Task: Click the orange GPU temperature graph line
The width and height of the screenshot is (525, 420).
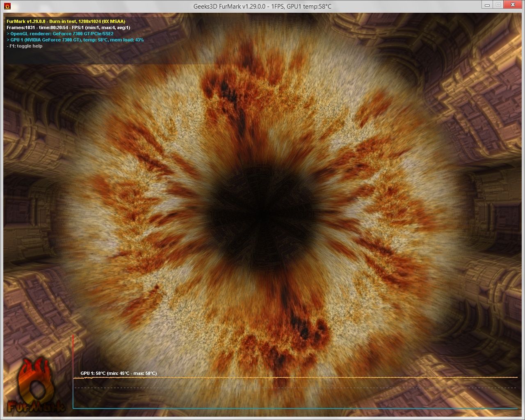Action: click(x=295, y=377)
